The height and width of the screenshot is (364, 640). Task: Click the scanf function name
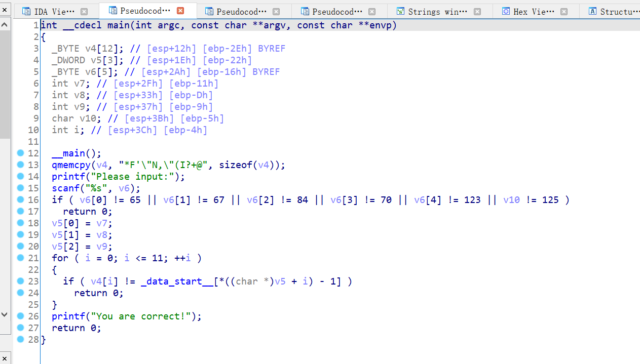coord(65,188)
